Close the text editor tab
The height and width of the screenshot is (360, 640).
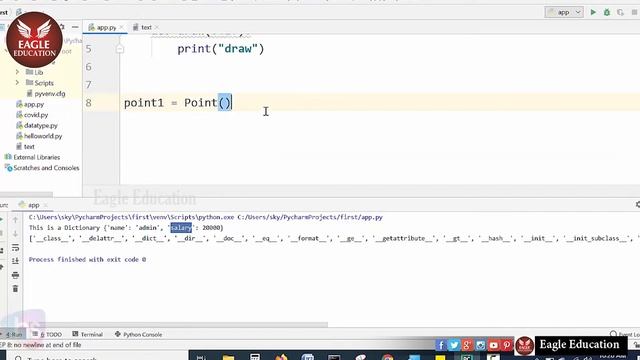[x=157, y=27]
